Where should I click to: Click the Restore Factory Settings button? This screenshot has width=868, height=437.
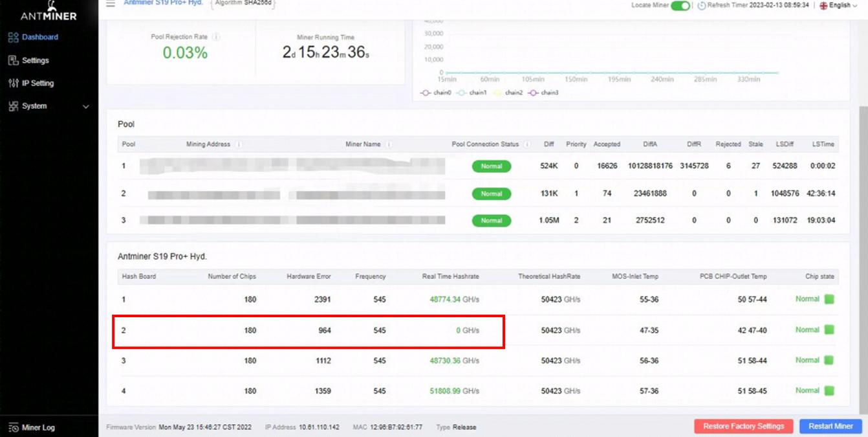coord(744,426)
